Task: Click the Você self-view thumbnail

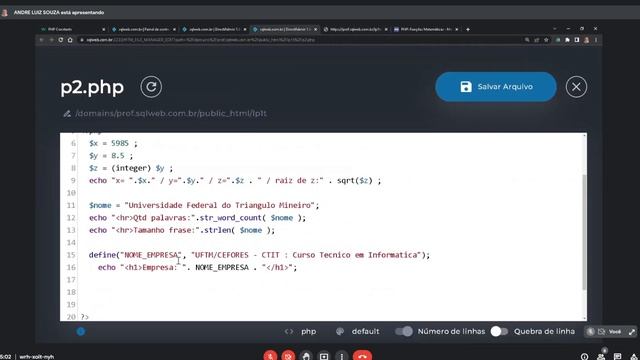Action: (x=611, y=332)
